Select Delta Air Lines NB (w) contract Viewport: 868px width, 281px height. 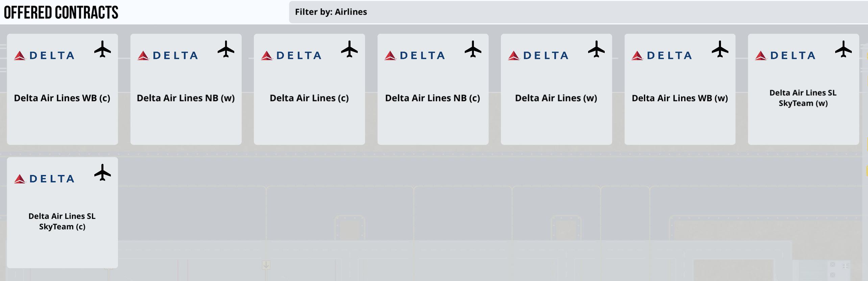tap(186, 89)
